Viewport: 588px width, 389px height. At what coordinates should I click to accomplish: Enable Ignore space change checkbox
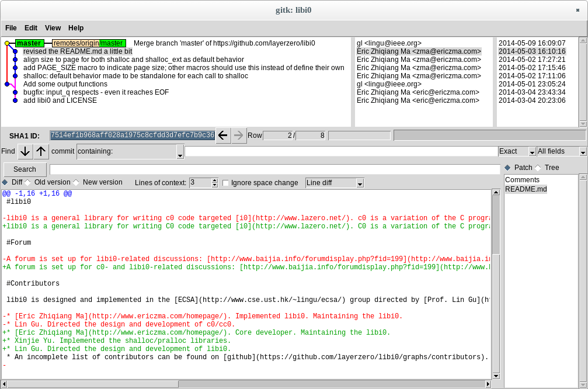pos(225,183)
